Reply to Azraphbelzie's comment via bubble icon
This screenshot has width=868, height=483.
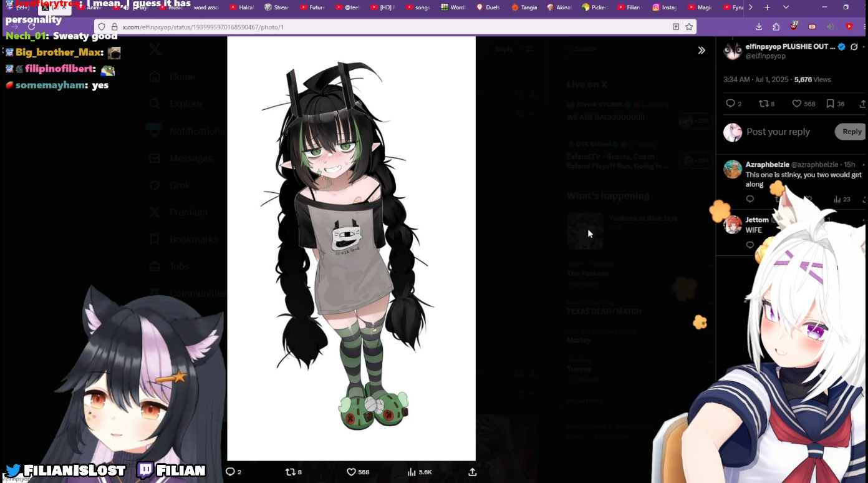(x=750, y=199)
